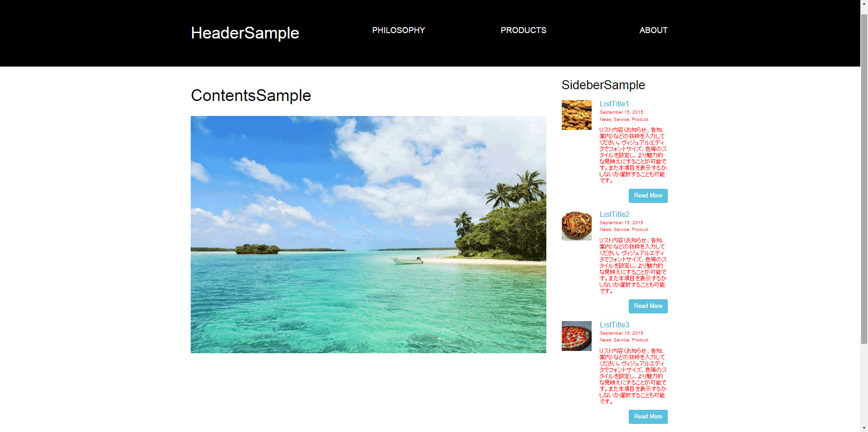
Task: Click the scrollbar up arrow
Action: point(864,4)
